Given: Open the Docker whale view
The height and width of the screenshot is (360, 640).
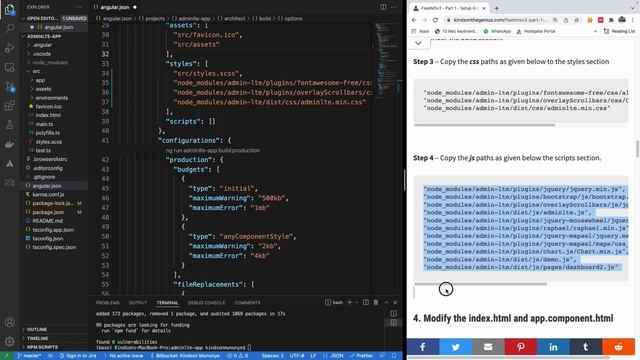Looking at the screenshot, I should coord(9,144).
